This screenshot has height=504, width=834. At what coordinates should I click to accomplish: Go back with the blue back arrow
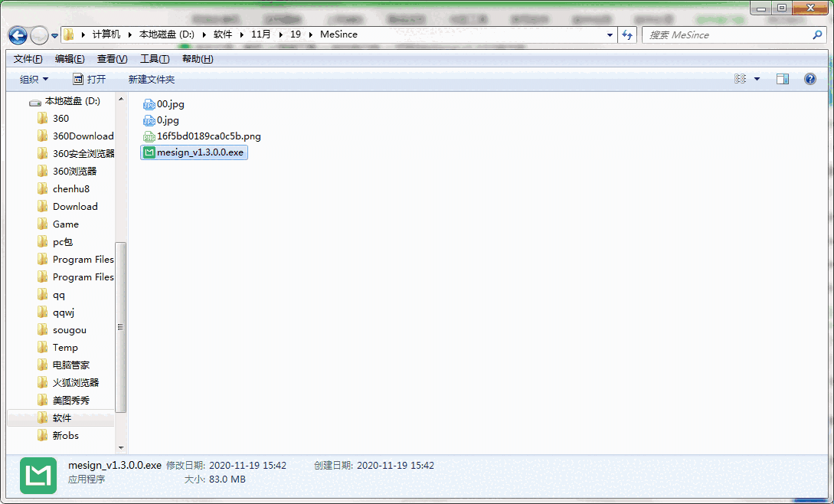click(18, 36)
